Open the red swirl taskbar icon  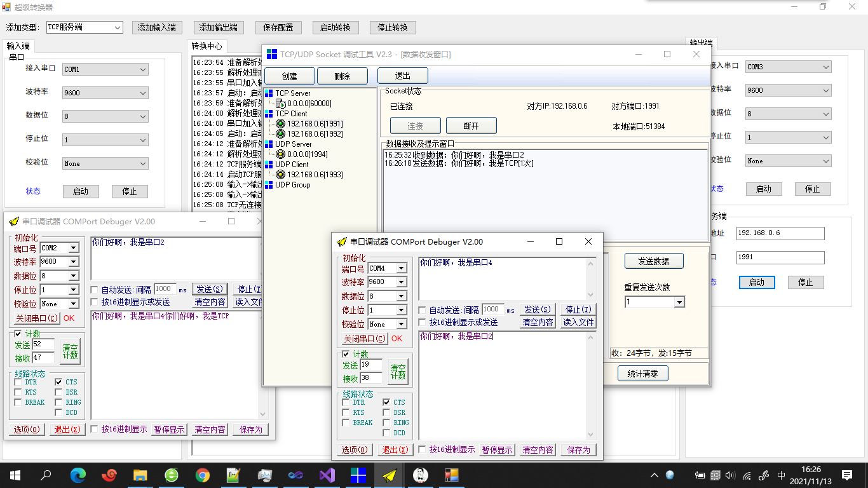109,475
